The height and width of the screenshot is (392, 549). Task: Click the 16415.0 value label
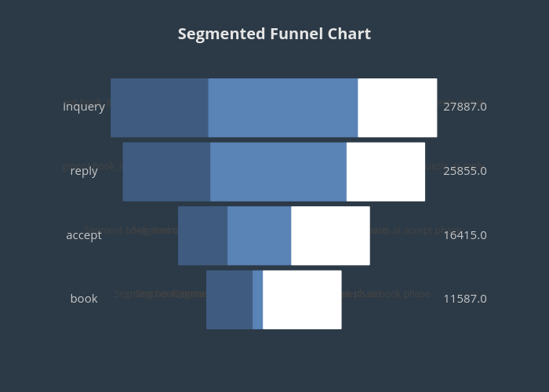click(465, 235)
